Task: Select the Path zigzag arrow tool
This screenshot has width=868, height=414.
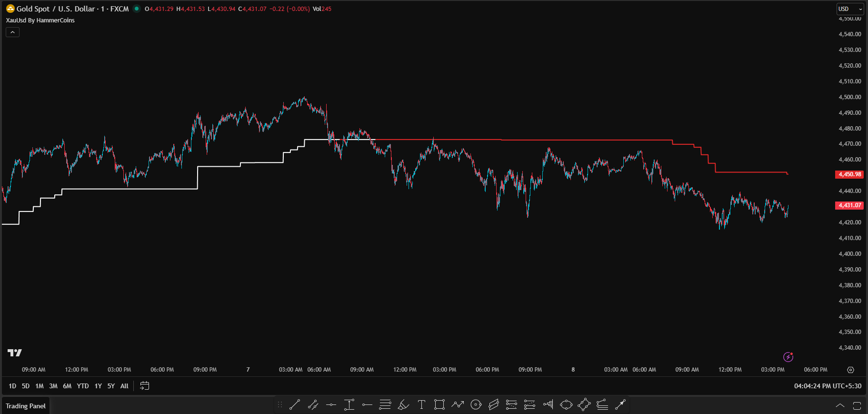Action: pos(458,405)
